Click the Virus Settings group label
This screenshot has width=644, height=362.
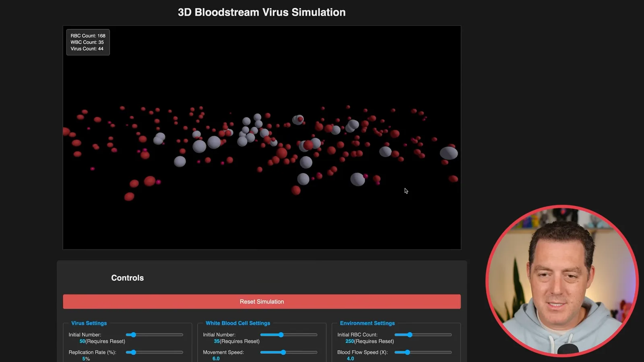pos(89,323)
